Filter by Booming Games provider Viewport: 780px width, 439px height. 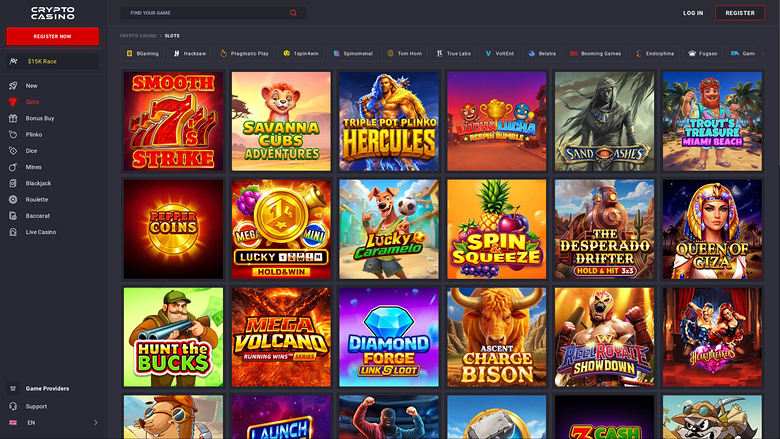(x=595, y=53)
